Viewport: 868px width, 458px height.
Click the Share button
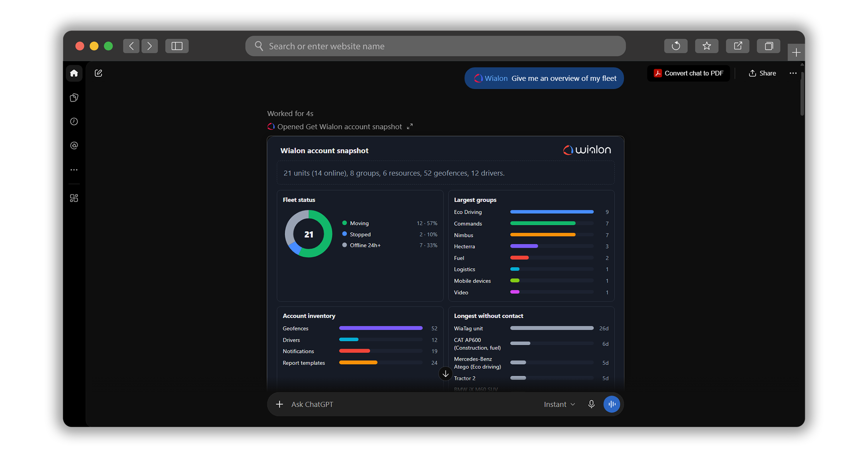pos(762,73)
